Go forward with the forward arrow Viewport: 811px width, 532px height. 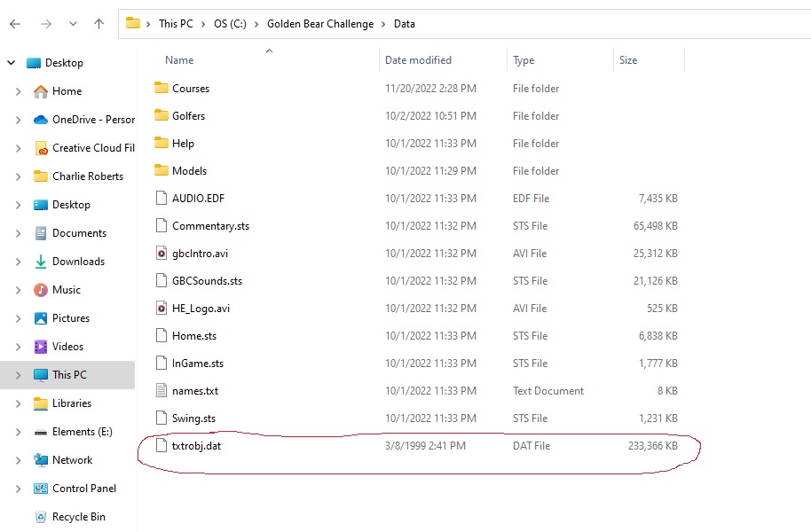pos(46,24)
